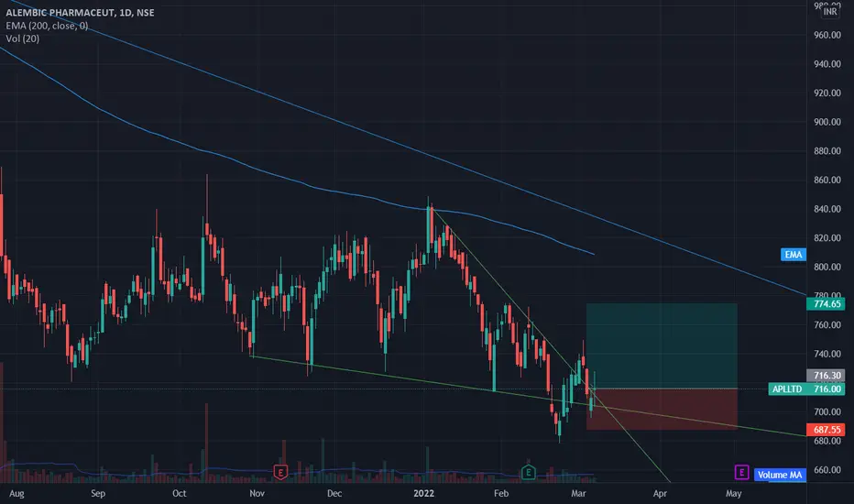Viewport: 854px width, 504px height.
Task: Click the Feb label on the time axis
Action: pos(501,494)
